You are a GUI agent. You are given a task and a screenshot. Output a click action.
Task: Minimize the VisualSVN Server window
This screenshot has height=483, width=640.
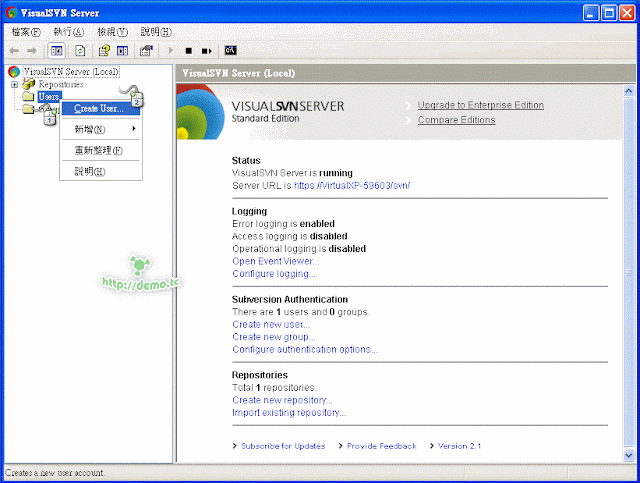pyautogui.click(x=591, y=13)
